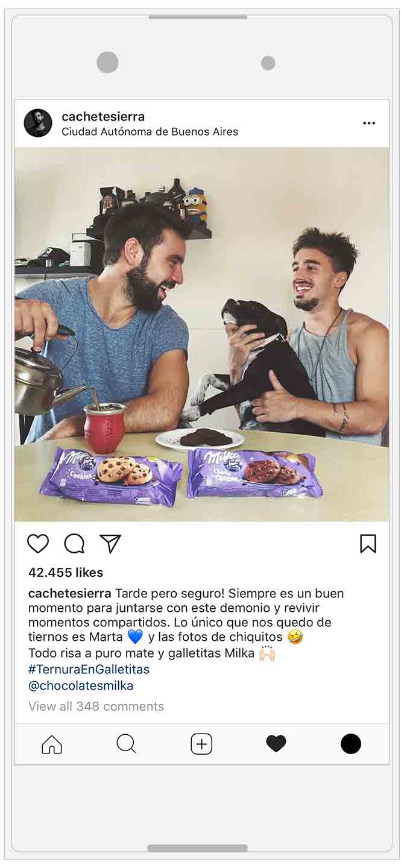Tap the cachetesierra name in the caption
The image size is (404, 868).
[x=70, y=593]
